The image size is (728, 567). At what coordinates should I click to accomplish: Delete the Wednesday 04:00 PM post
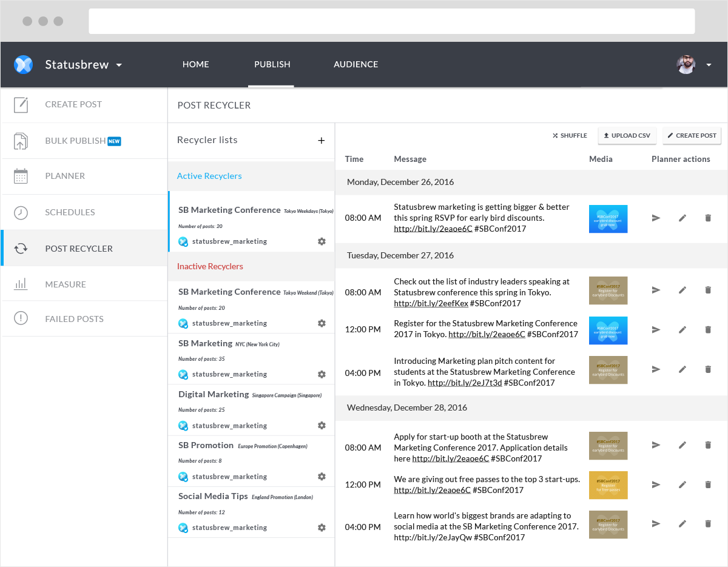(708, 524)
